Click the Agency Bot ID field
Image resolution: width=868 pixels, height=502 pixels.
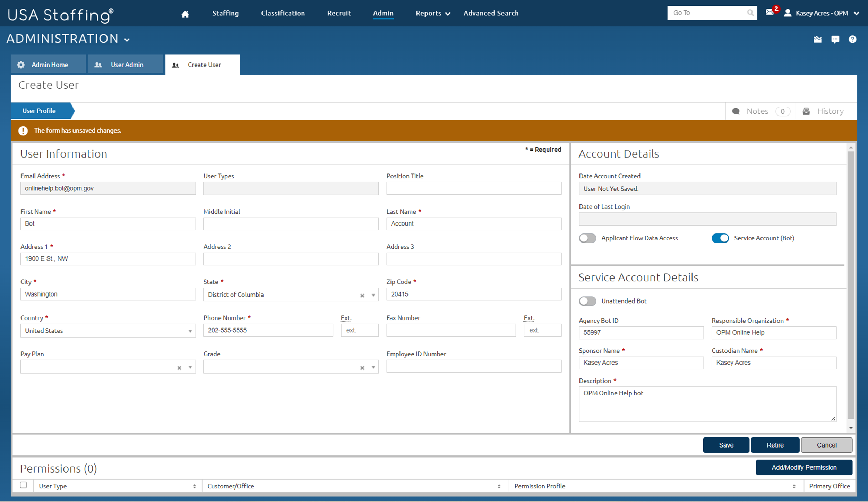click(x=641, y=333)
